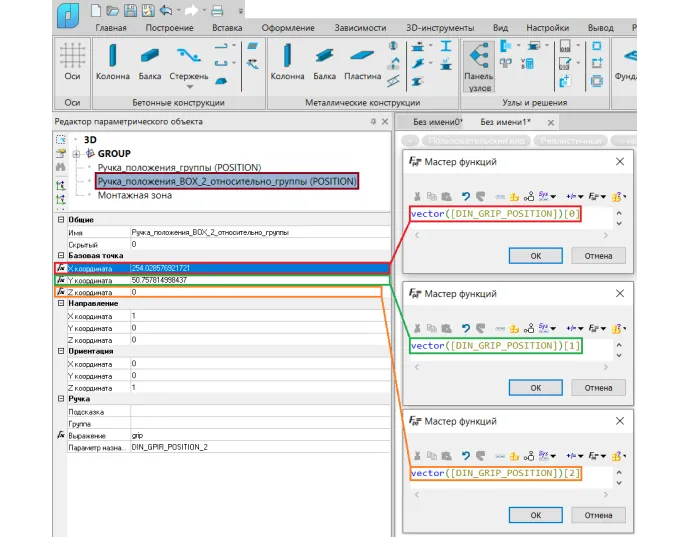Expand the GROUP tree node

pos(76,154)
